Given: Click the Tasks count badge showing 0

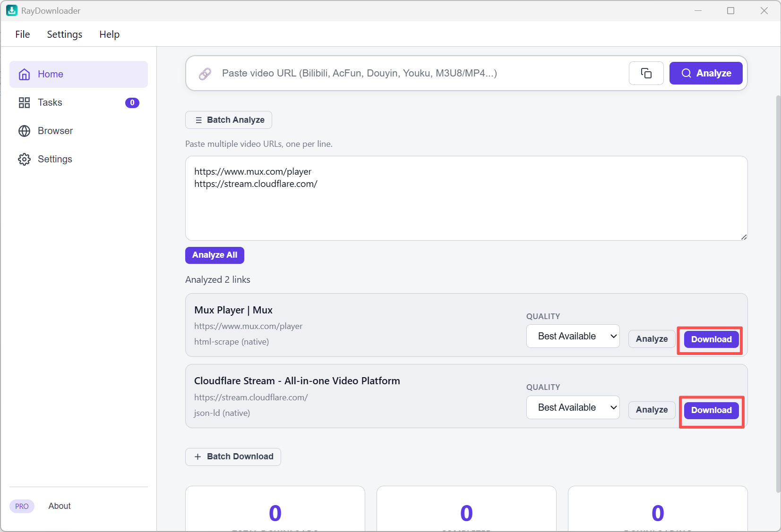Looking at the screenshot, I should pyautogui.click(x=132, y=102).
